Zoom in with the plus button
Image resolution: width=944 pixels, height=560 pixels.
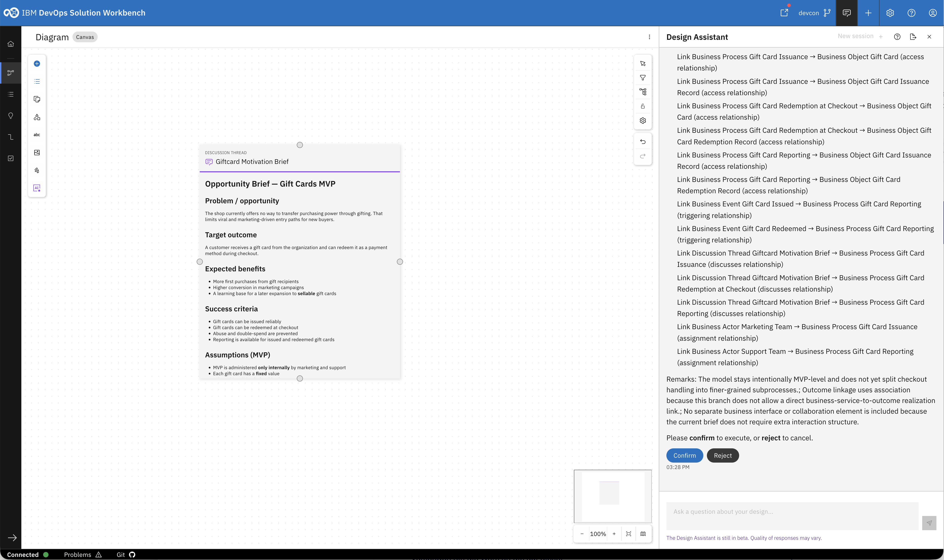tap(614, 534)
